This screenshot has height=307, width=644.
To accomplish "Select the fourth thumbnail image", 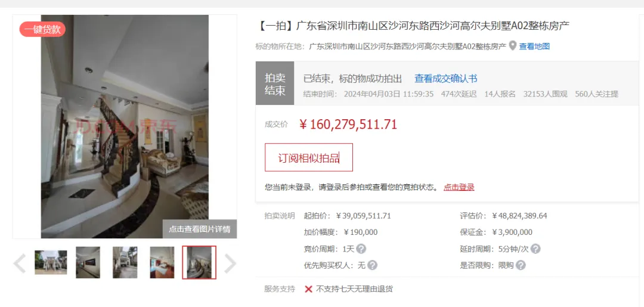I will click(x=162, y=263).
